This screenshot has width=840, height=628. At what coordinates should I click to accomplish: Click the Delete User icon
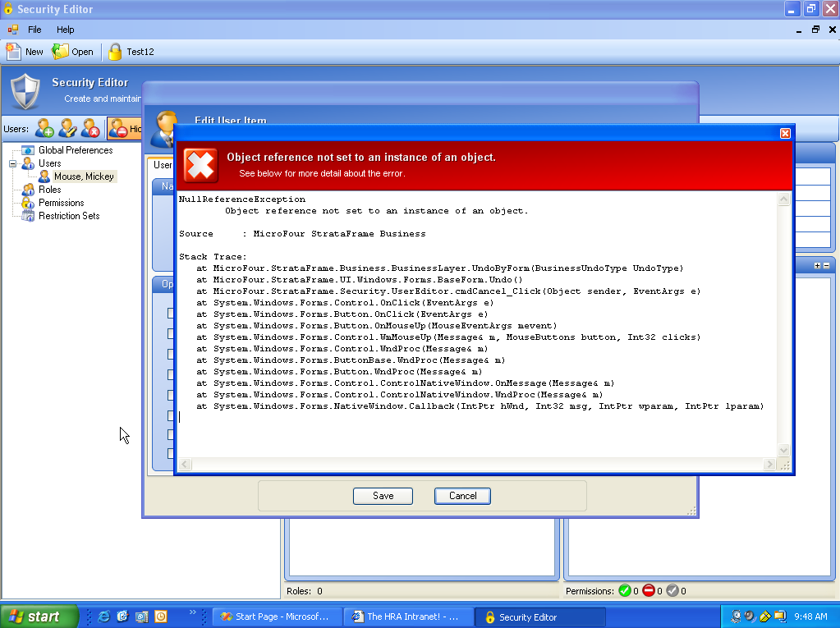90,128
